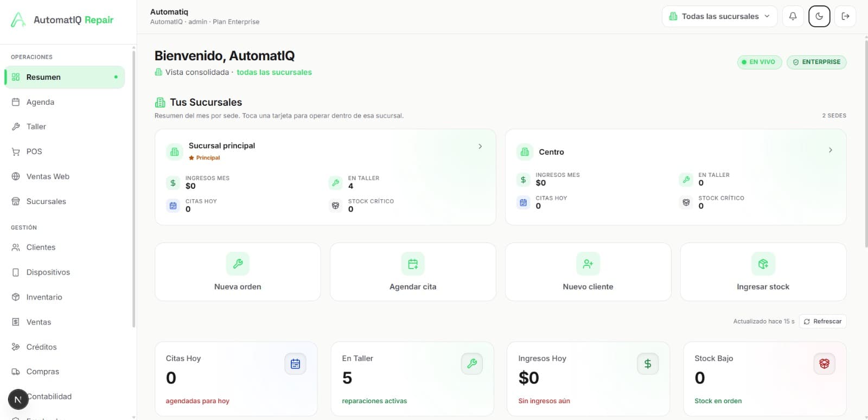Click Ingresar stock button
Image resolution: width=868 pixels, height=420 pixels.
(763, 272)
